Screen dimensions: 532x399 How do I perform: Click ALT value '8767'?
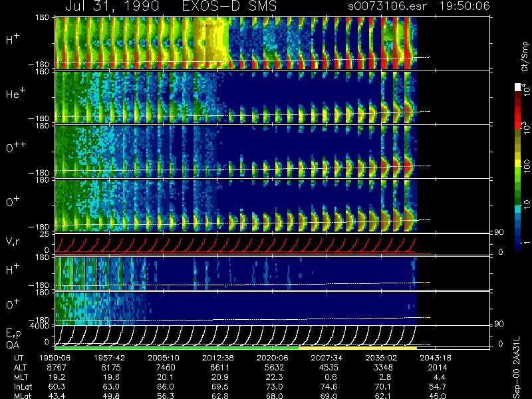point(57,368)
